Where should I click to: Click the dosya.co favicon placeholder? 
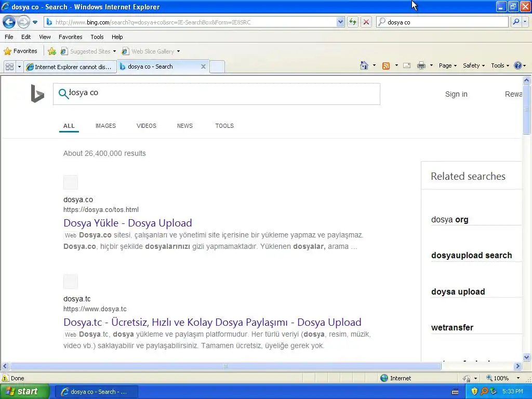71,182
